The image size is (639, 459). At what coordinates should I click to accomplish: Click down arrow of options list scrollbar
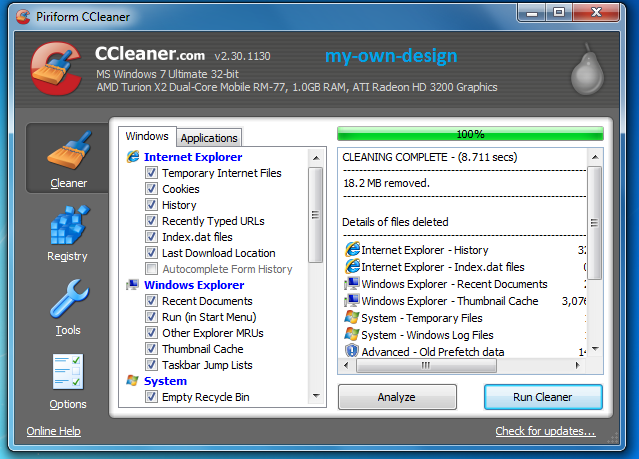(x=316, y=396)
